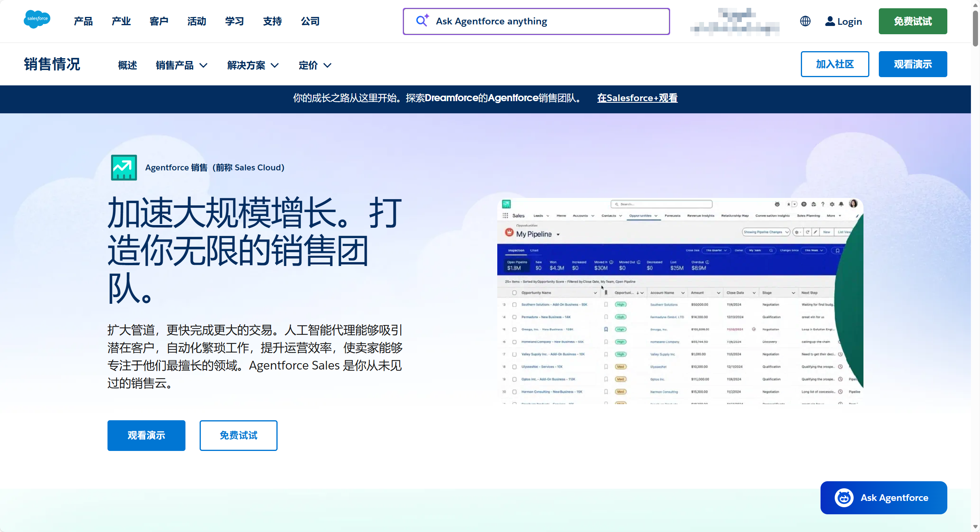Click the Agentforce search sparkle icon
Screen dimensions: 980x532
pyautogui.click(x=422, y=21)
